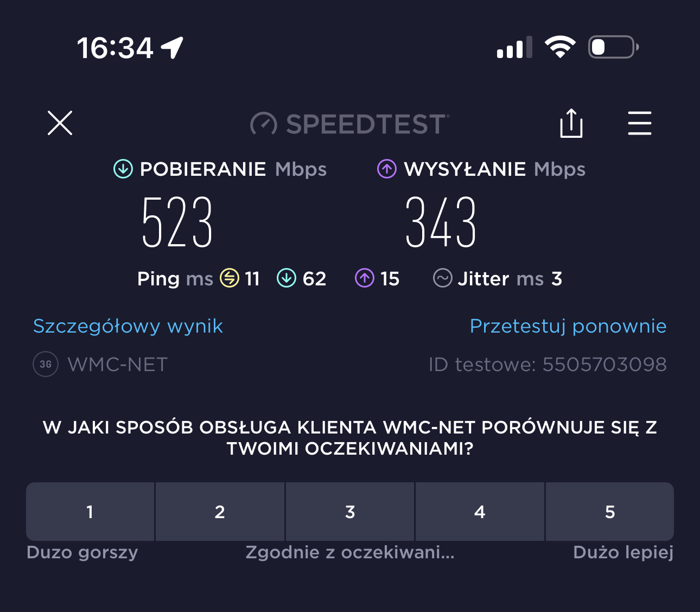Viewport: 700px width, 612px height.
Task: Tap the Wi-Fi status bar icon
Action: tap(560, 47)
